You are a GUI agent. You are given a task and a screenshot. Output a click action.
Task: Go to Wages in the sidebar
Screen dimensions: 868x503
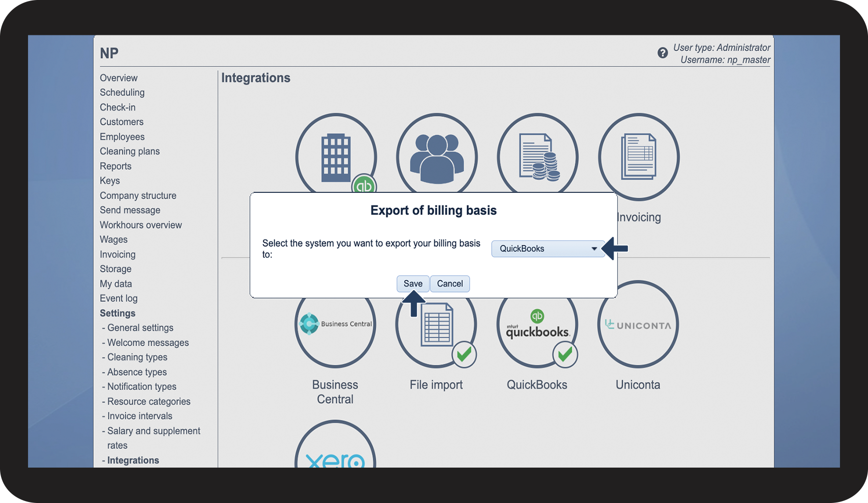point(113,239)
